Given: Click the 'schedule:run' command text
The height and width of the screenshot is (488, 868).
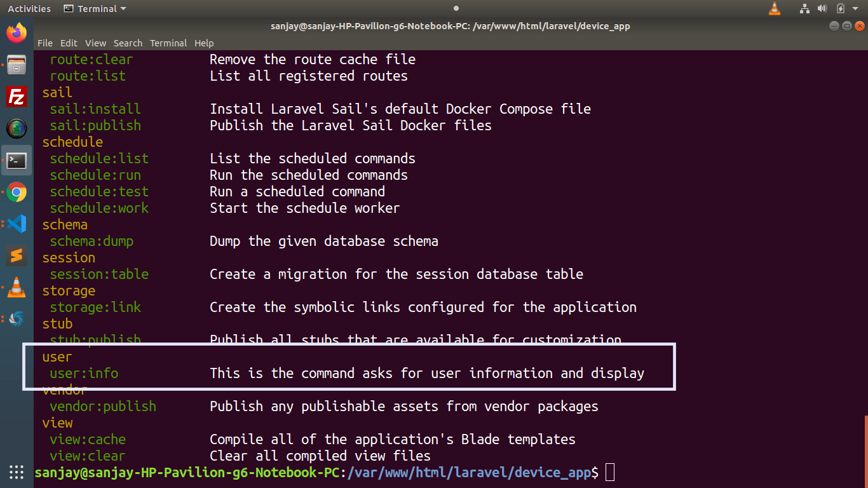Looking at the screenshot, I should pos(95,175).
